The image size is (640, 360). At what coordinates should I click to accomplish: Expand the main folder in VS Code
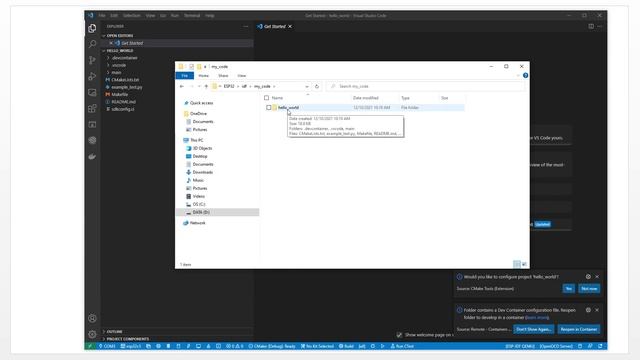click(116, 73)
